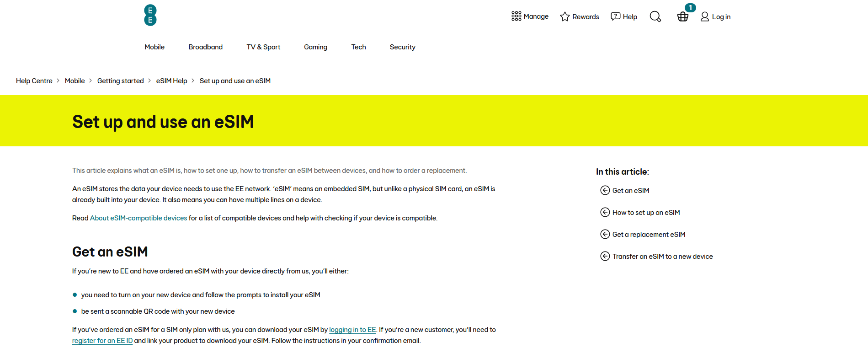Open the Broadband navigation menu

point(205,47)
